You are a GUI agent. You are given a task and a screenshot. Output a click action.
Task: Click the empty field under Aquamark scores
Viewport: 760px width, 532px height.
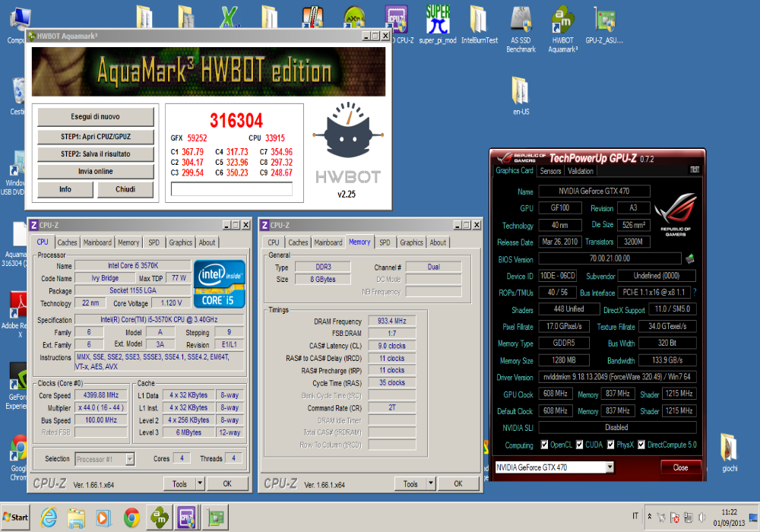click(x=232, y=189)
